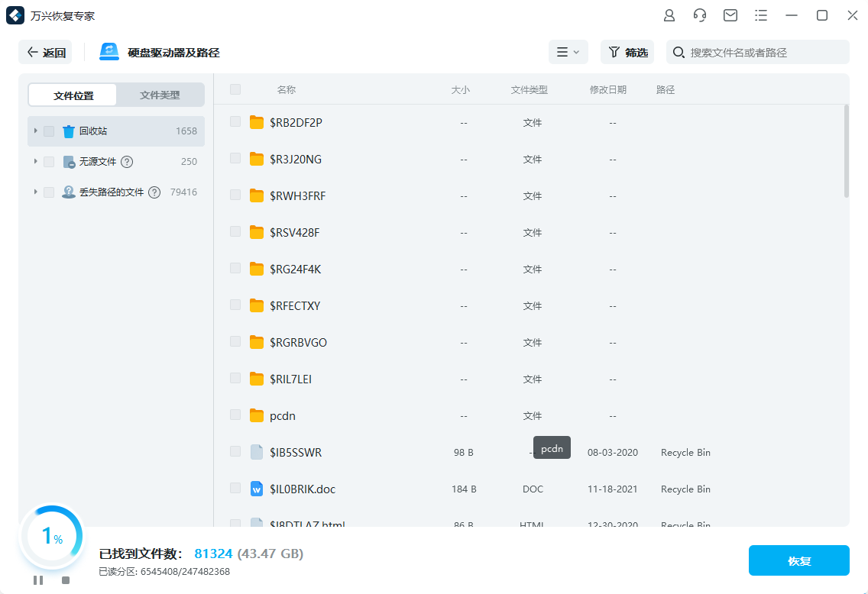Click the 返回 back button
The width and height of the screenshot is (868, 594).
pos(45,51)
